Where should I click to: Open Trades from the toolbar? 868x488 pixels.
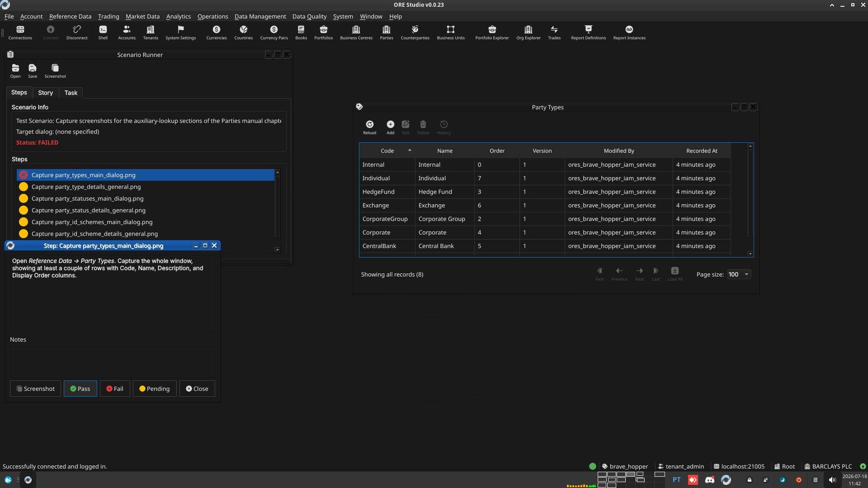[x=554, y=32]
